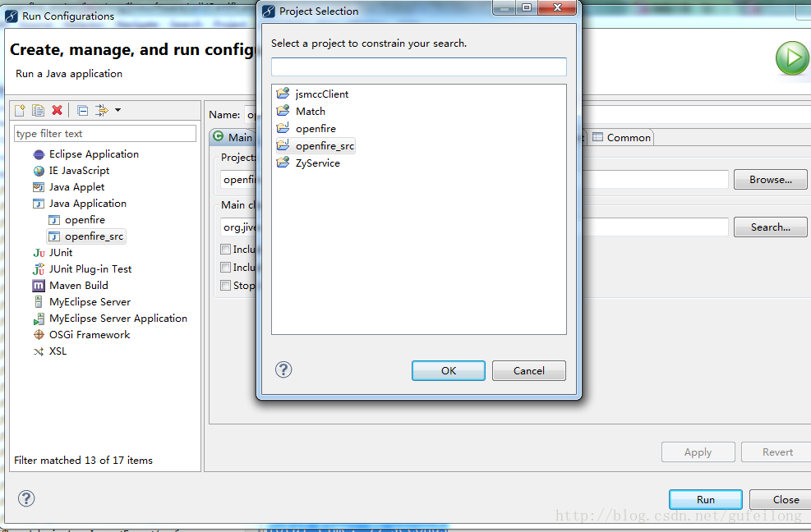
Task: Choose openfire project in the list
Action: [x=316, y=129]
